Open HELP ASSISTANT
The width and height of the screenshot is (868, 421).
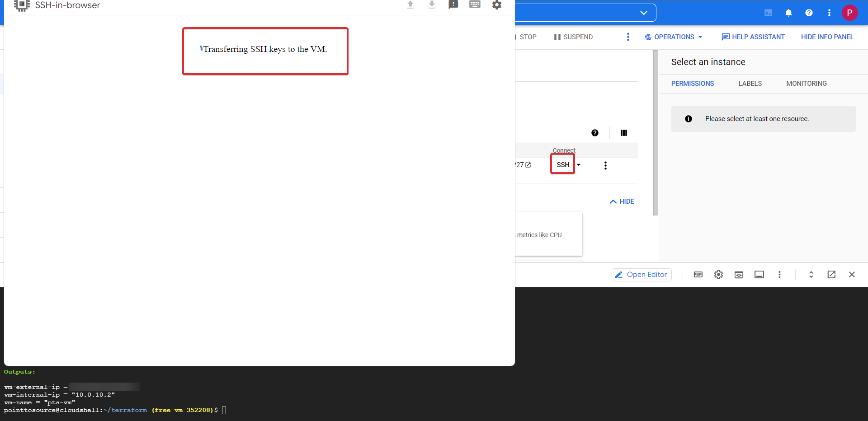pyautogui.click(x=753, y=37)
